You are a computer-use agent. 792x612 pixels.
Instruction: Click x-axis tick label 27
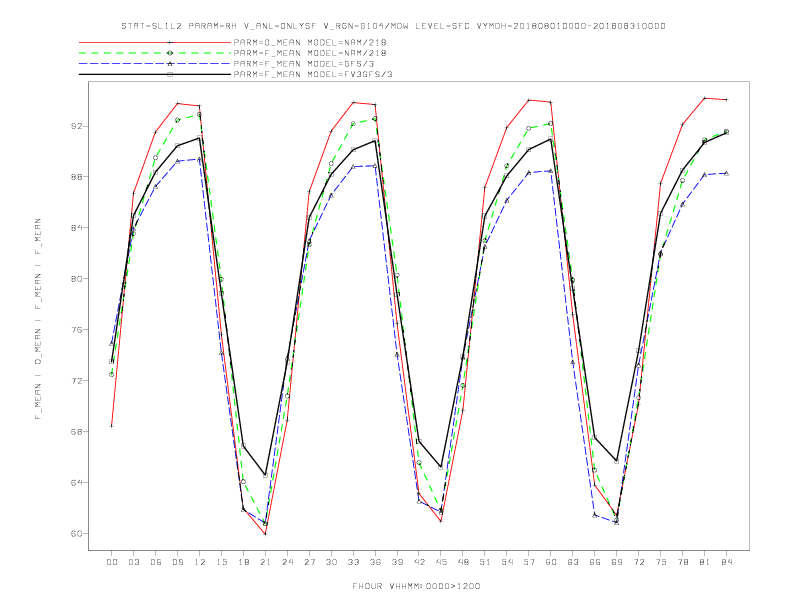309,562
